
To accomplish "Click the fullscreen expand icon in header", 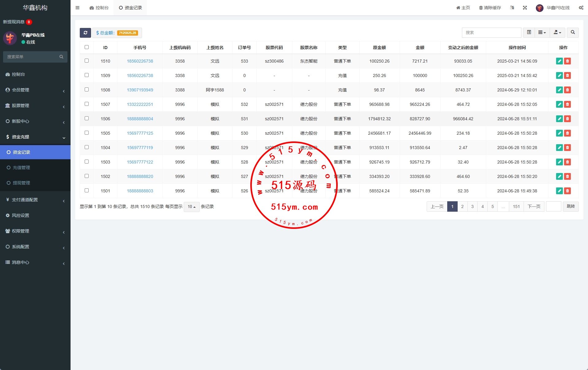I will (525, 8).
